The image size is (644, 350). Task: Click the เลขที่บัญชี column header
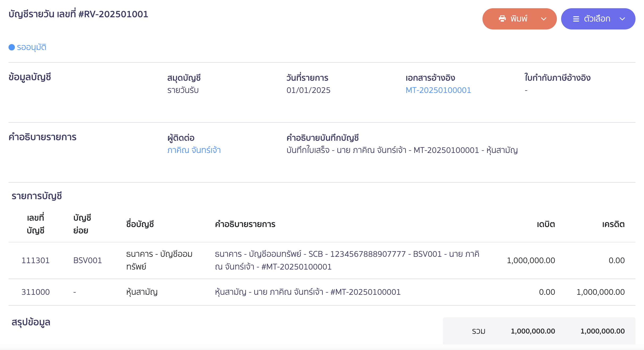click(x=36, y=224)
